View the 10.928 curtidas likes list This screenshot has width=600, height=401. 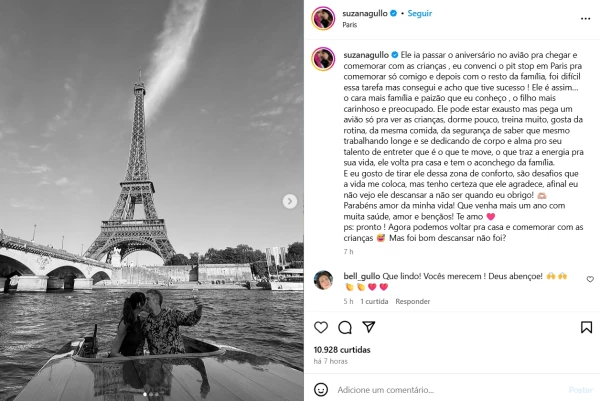342,350
